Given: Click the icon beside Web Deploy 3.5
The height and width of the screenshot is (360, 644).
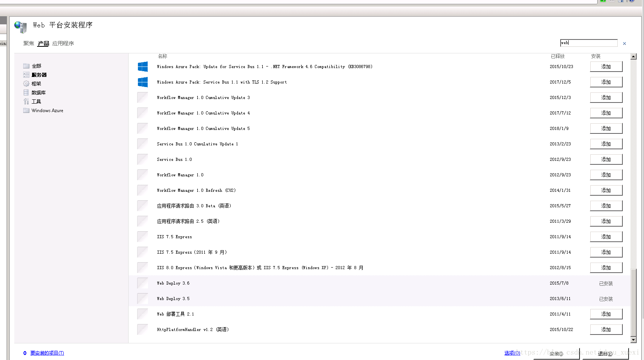Looking at the screenshot, I should [143, 299].
